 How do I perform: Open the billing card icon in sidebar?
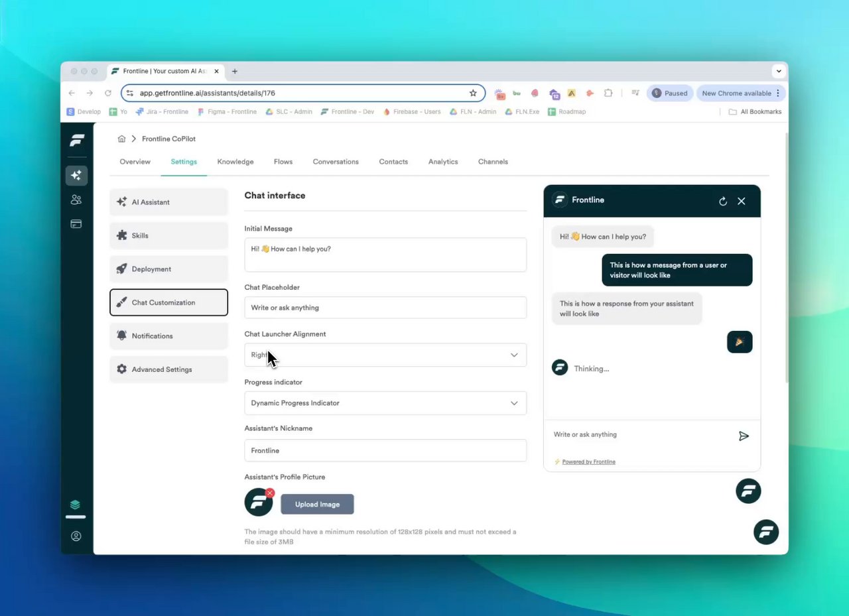(x=76, y=224)
